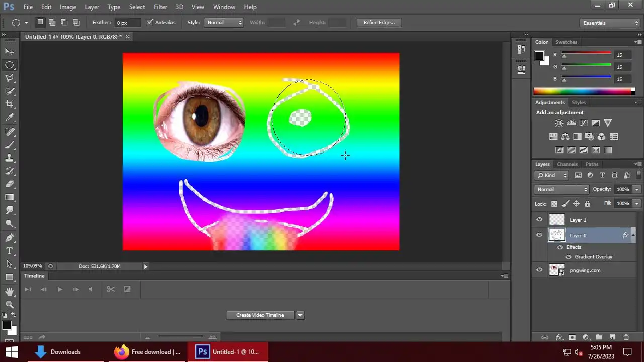The height and width of the screenshot is (362, 644).
Task: Select the Eraser tool
Action: tap(10, 184)
